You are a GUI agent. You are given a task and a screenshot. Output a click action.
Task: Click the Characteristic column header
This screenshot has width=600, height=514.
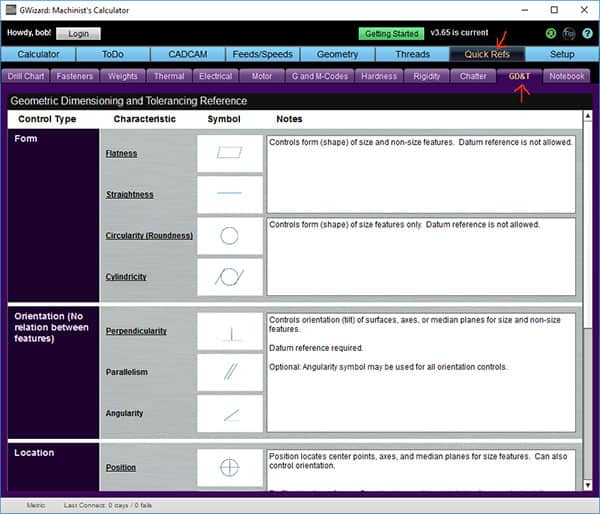(x=145, y=119)
